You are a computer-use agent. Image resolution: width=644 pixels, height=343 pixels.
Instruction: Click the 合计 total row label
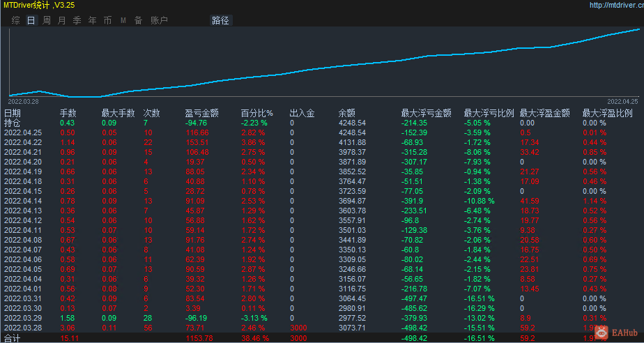[x=13, y=339]
